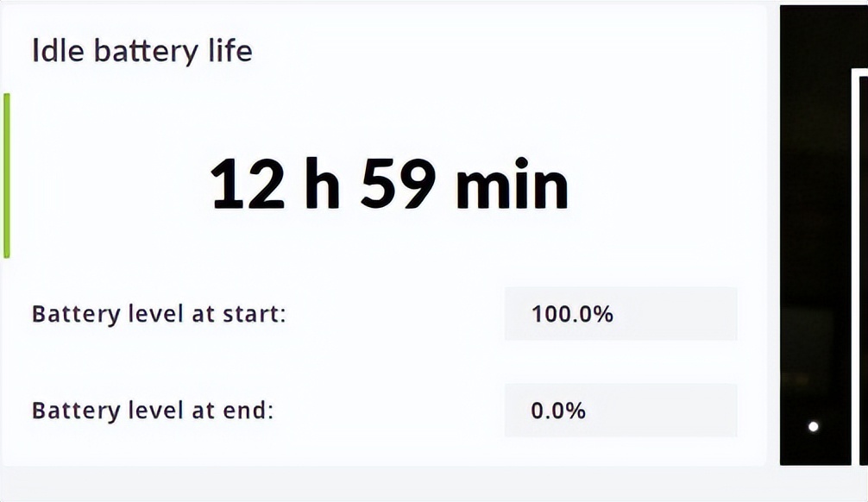Click the '59 min' minutes portion

click(x=464, y=183)
